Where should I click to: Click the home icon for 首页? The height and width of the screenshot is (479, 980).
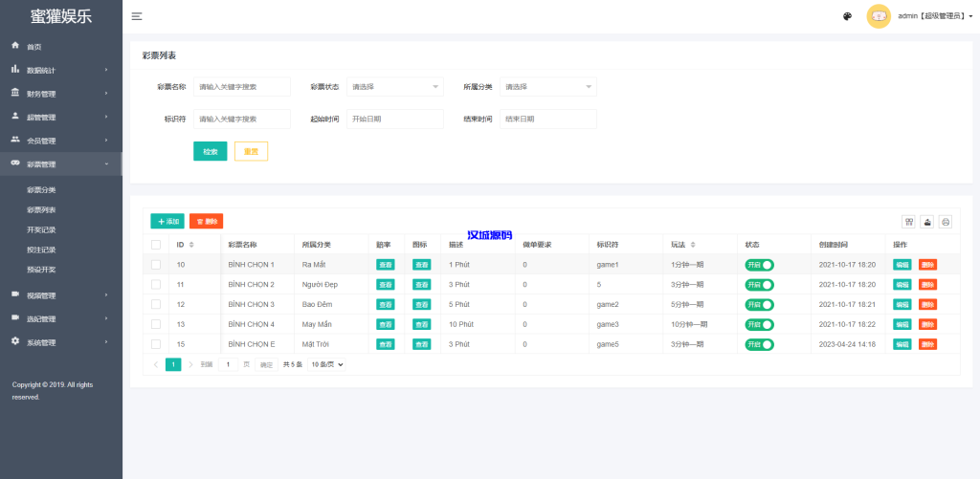[15, 46]
